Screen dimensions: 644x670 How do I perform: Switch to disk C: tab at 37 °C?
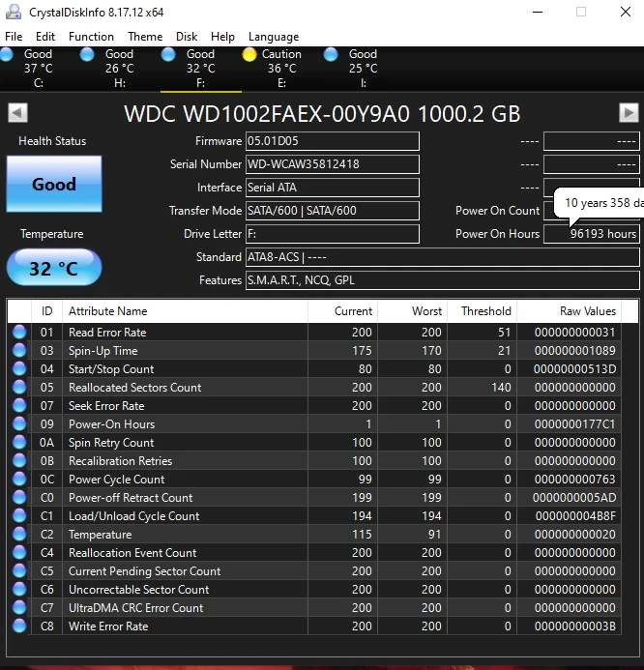point(39,69)
